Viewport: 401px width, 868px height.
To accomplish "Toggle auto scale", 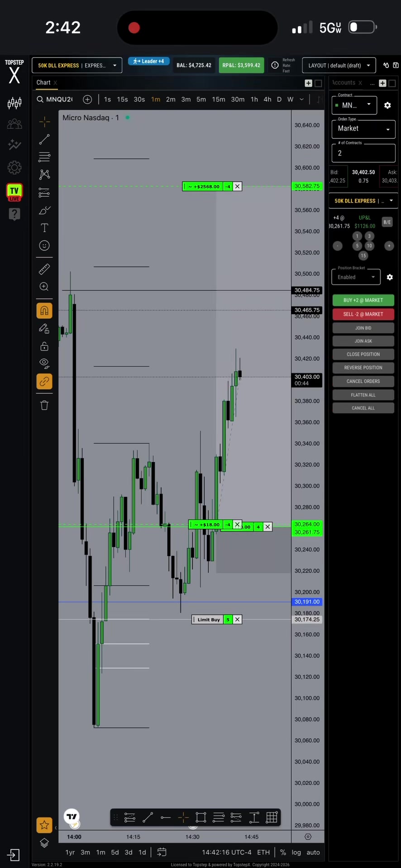I will 313,852.
